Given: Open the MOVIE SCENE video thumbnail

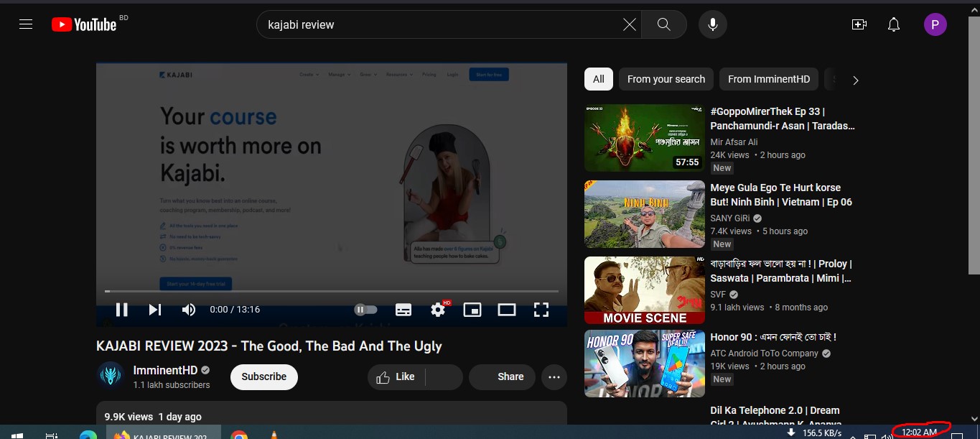Looking at the screenshot, I should [645, 290].
